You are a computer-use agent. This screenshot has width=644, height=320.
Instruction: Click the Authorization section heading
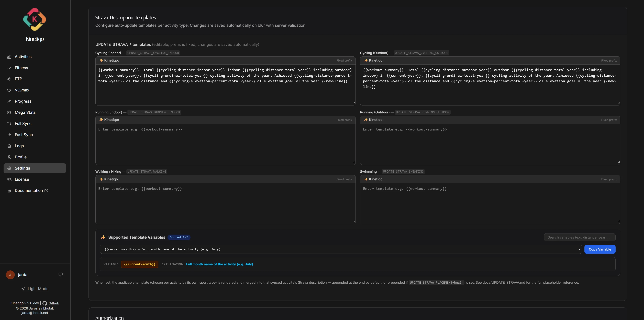pyautogui.click(x=109, y=318)
